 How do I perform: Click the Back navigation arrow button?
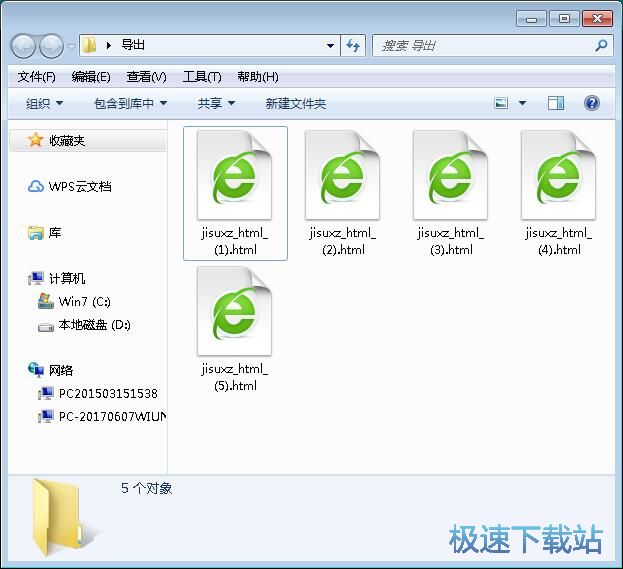(x=23, y=46)
